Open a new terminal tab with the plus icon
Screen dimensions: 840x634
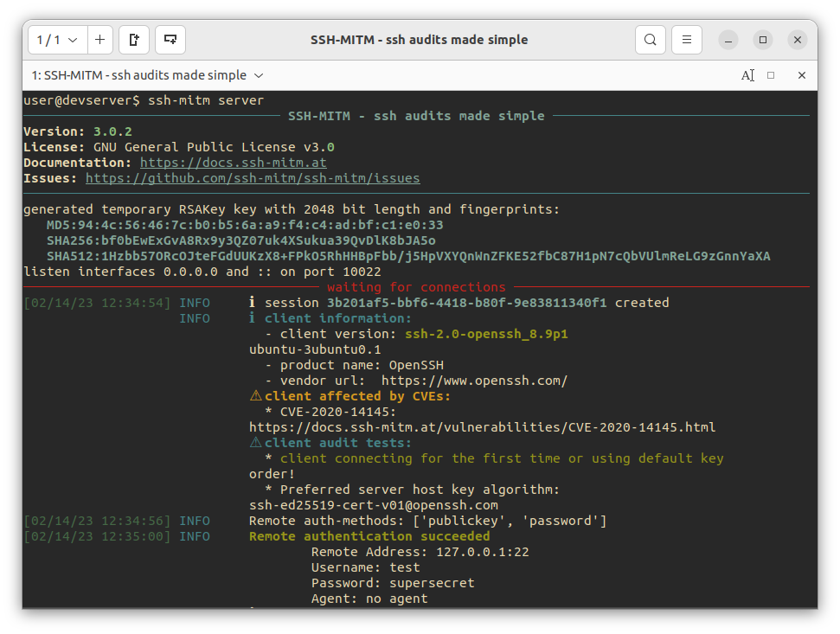pyautogui.click(x=99, y=40)
